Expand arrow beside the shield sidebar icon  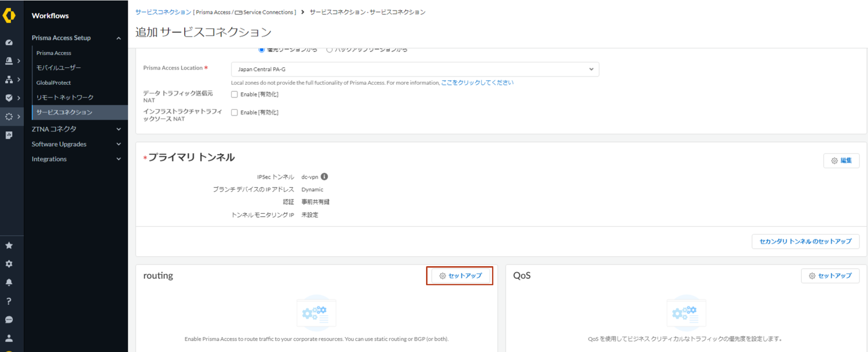click(x=19, y=98)
